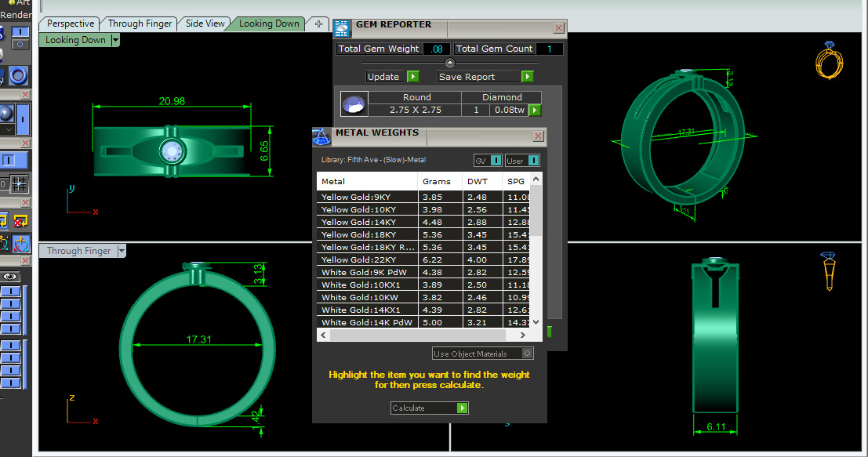Click the yellow side-view ring preview icon
This screenshot has height=457, width=868.
click(828, 271)
